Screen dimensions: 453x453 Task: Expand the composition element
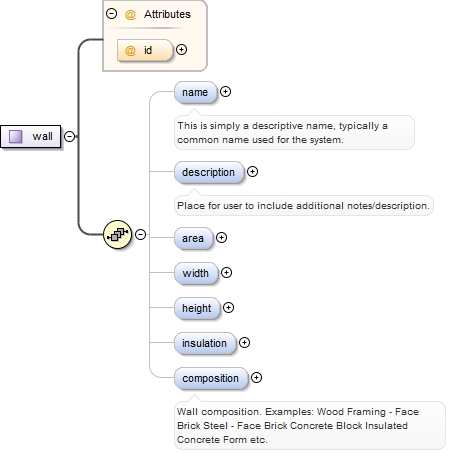point(256,378)
